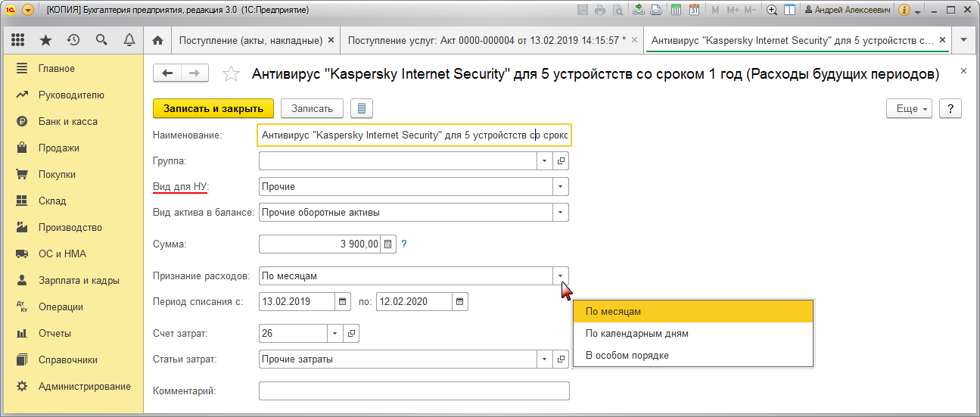The width and height of the screenshot is (980, 417).
Task: Open the Администрирование section
Action: [72, 386]
